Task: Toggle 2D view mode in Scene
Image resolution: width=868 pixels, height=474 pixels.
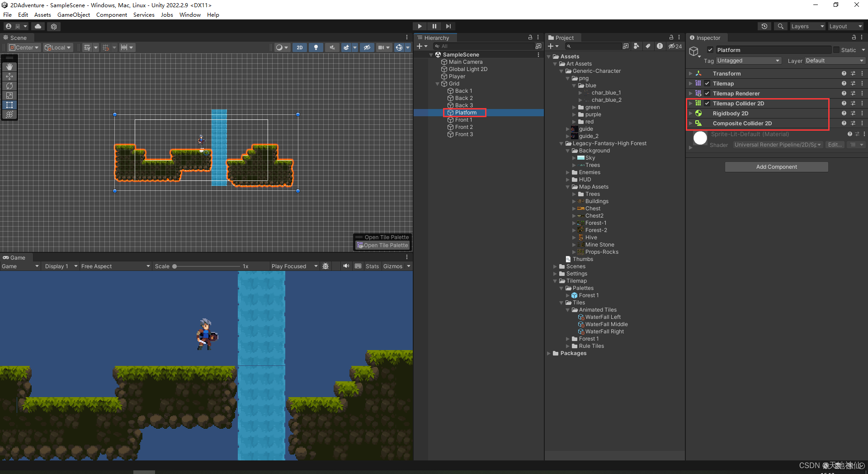Action: tap(300, 47)
